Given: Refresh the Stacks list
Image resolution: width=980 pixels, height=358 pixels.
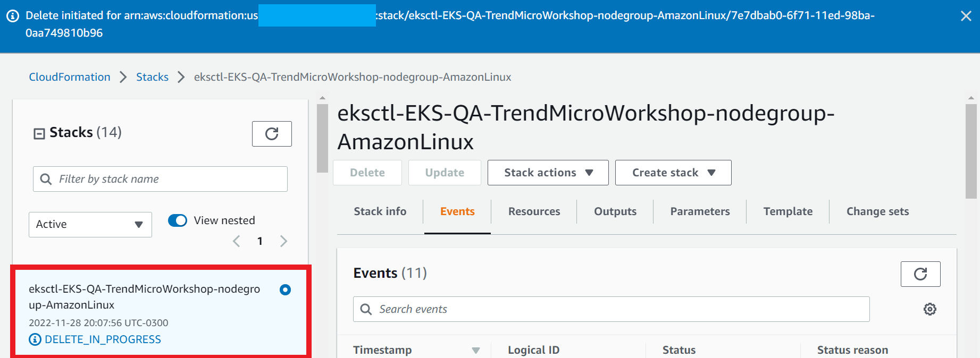Looking at the screenshot, I should 272,134.
